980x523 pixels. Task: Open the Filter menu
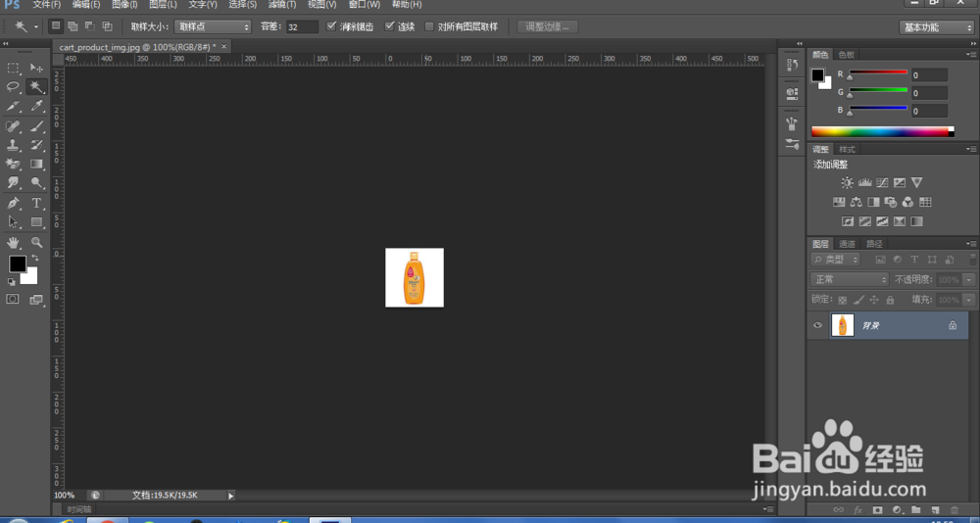282,4
